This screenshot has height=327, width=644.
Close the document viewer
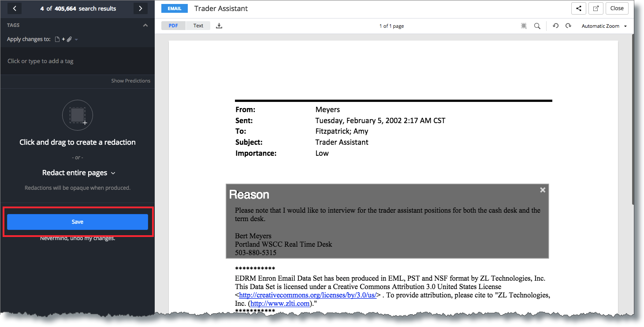pyautogui.click(x=617, y=8)
